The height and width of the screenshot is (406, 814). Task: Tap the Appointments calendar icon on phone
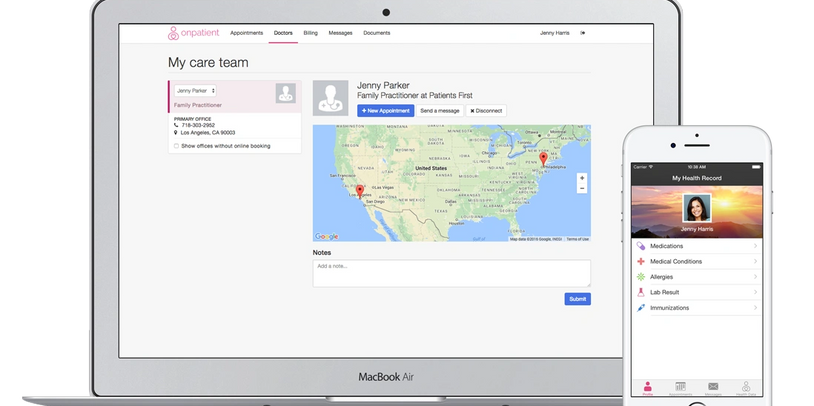click(680, 387)
